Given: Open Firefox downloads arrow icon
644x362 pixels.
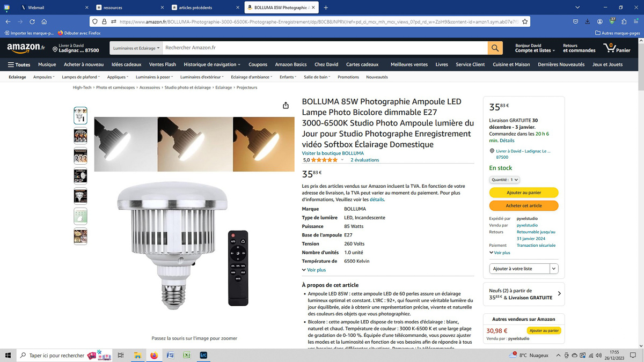Looking at the screenshot, I should tap(587, 21).
